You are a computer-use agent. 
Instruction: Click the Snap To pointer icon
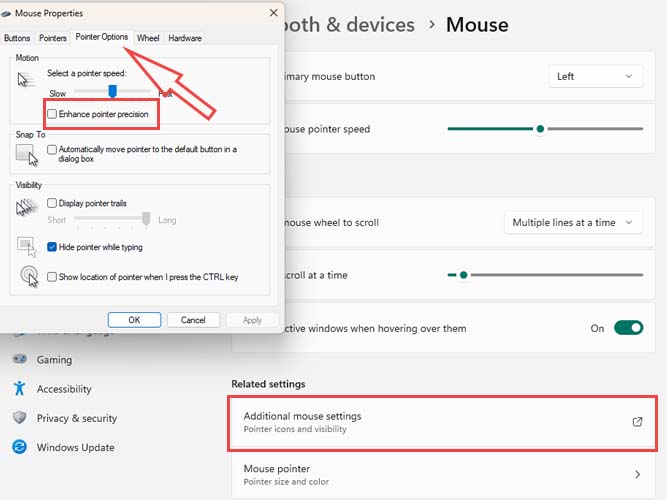click(x=27, y=153)
